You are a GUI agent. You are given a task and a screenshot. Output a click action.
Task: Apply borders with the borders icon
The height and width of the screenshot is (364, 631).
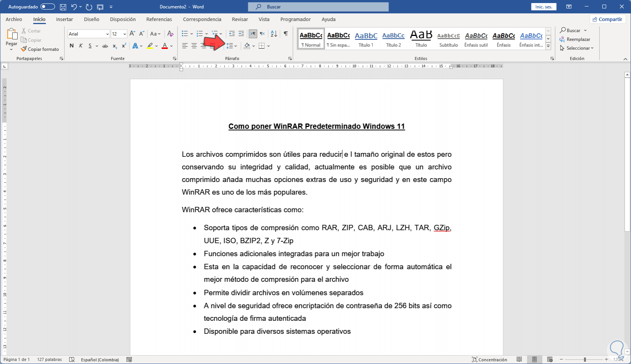[x=262, y=46]
